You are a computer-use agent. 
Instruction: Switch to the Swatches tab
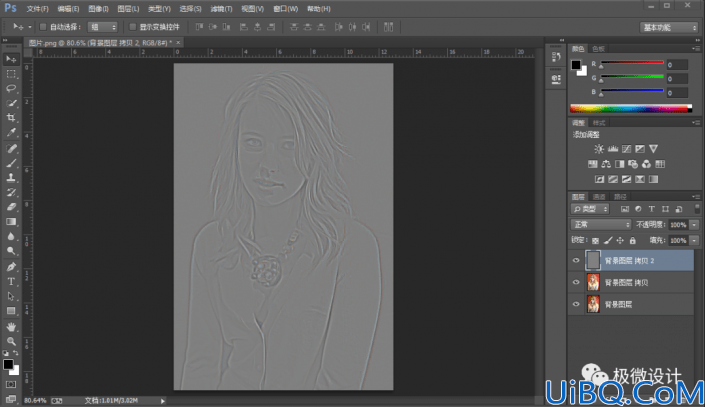pyautogui.click(x=598, y=49)
